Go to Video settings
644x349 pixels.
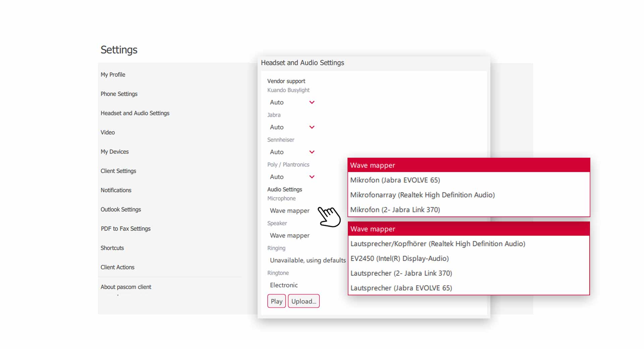tap(108, 132)
